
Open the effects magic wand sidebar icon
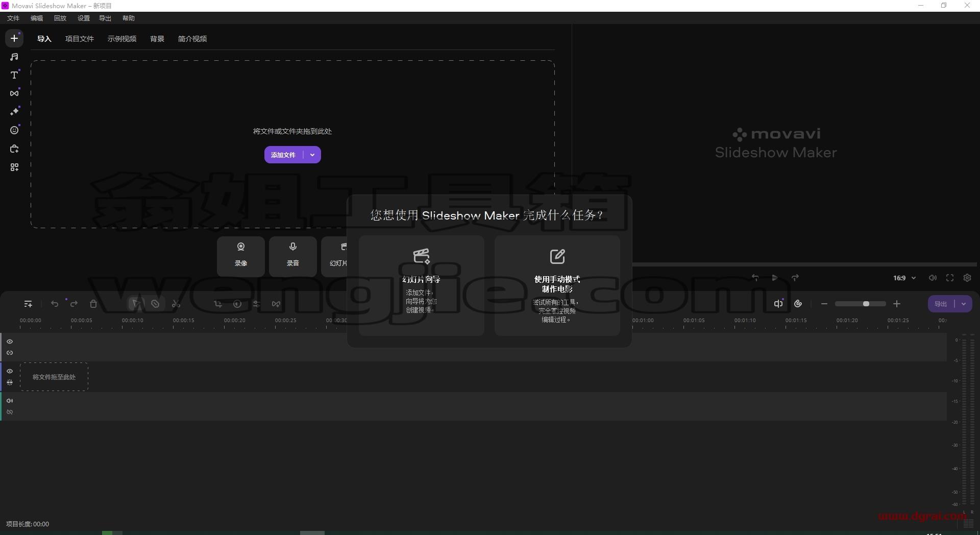14,112
